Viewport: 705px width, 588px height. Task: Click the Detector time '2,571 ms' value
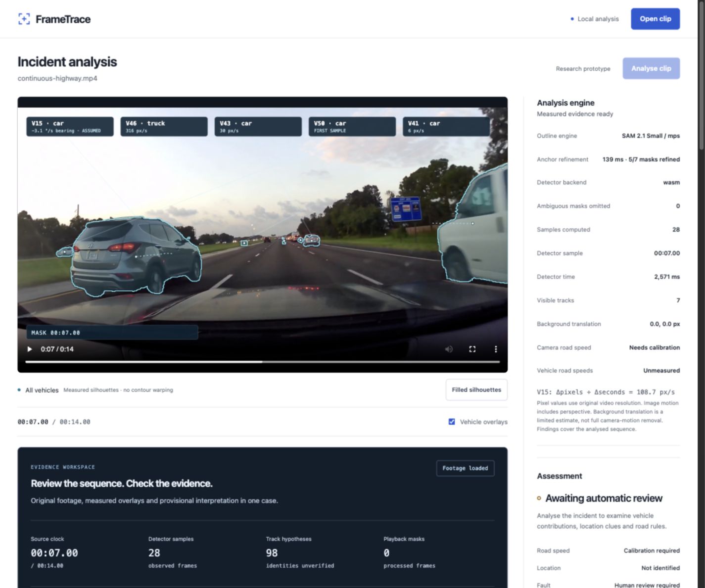coord(667,277)
